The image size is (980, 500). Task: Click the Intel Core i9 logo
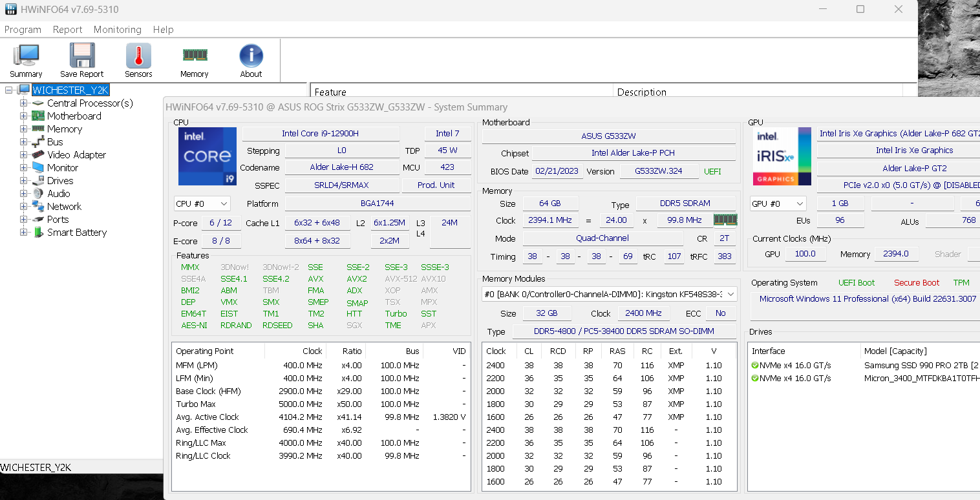(208, 156)
